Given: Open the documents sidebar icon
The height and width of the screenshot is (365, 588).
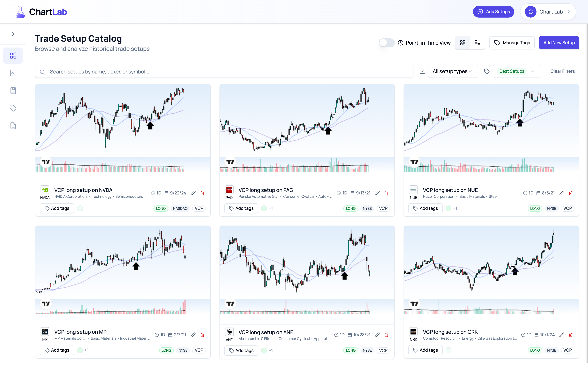Looking at the screenshot, I should pos(13,126).
